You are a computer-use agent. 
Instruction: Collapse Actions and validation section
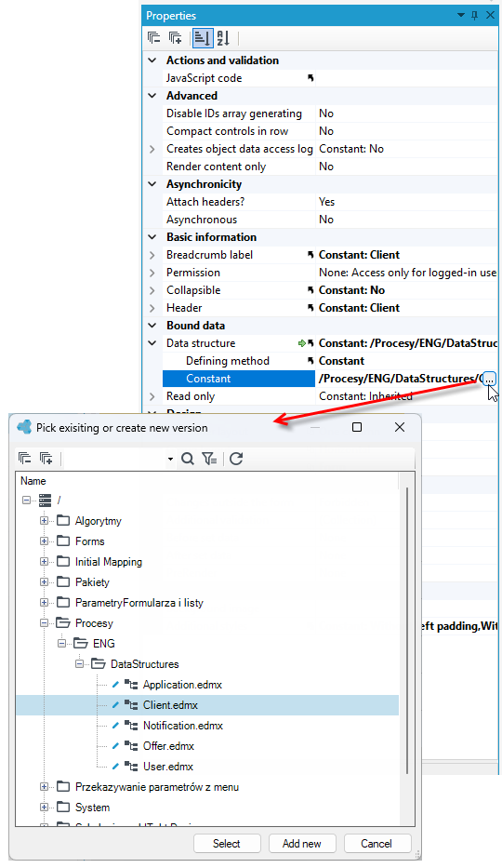tap(152, 60)
